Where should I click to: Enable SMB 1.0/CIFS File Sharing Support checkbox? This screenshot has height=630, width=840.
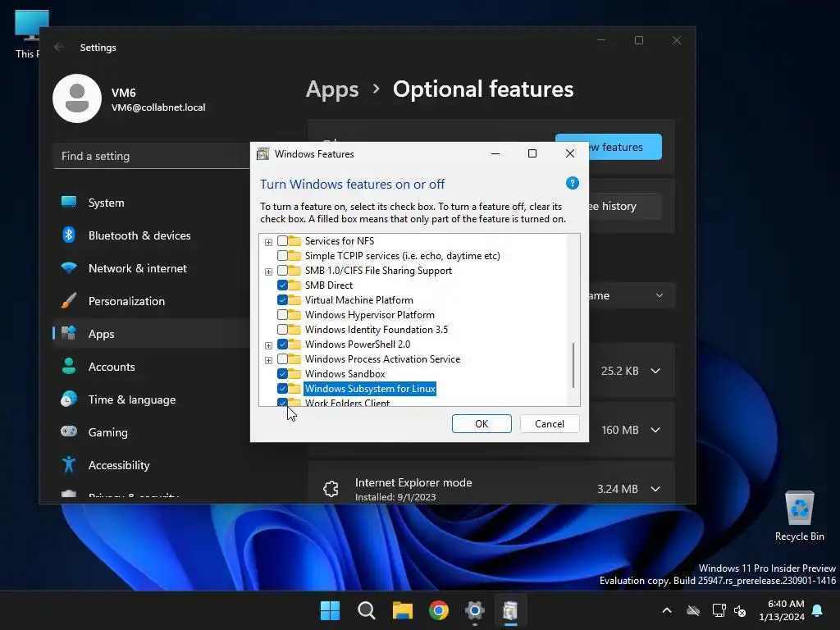[x=282, y=270]
